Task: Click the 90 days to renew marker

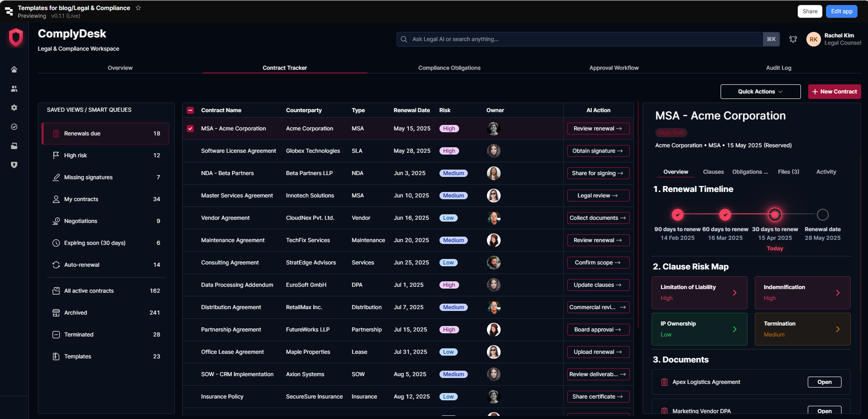Action: [678, 214]
